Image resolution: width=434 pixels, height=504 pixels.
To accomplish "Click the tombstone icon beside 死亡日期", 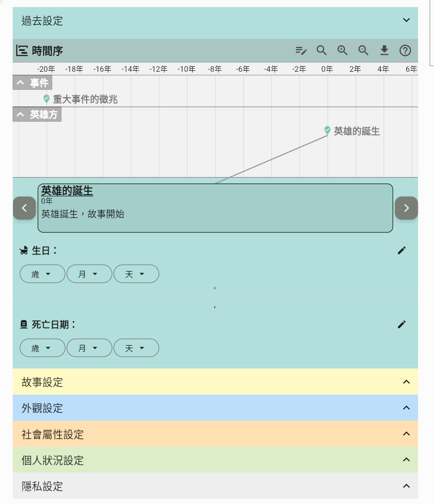I will coord(24,324).
